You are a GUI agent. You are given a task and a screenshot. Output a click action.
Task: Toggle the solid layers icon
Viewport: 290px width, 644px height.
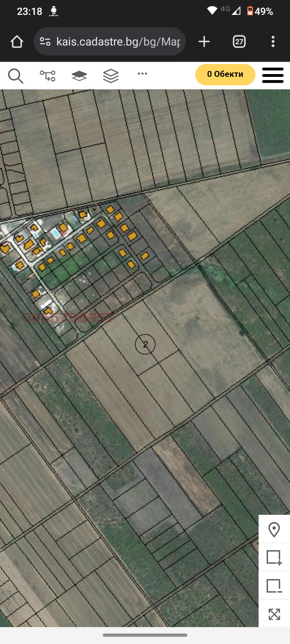[79, 76]
